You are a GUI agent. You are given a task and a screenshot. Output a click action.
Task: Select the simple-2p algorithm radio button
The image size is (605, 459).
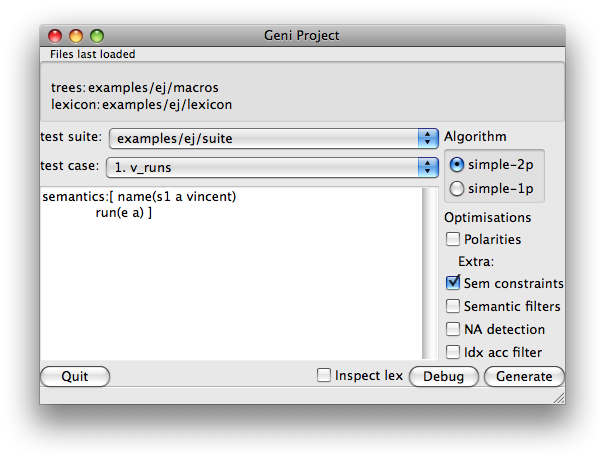click(x=457, y=165)
